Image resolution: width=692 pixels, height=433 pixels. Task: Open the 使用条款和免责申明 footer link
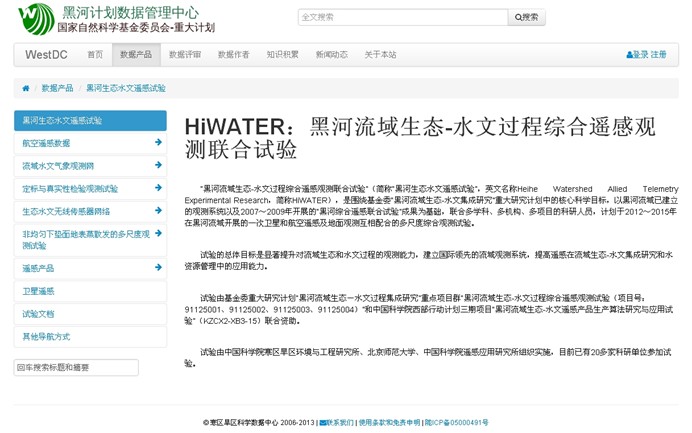point(390,423)
